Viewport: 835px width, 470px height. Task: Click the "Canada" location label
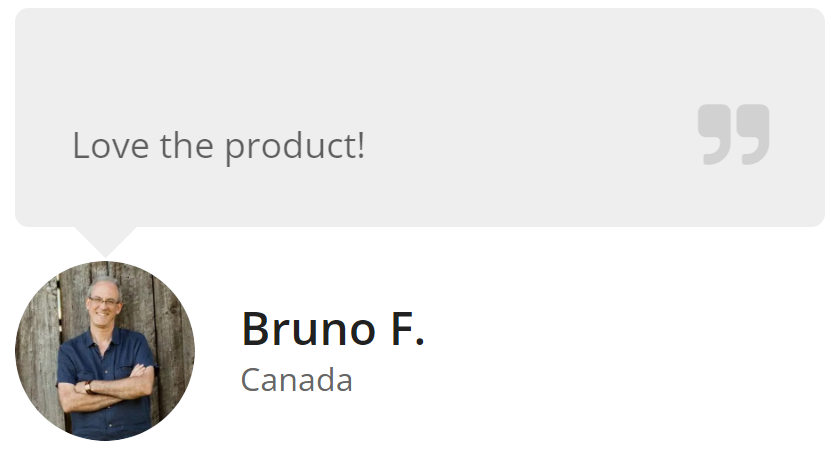pos(296,380)
